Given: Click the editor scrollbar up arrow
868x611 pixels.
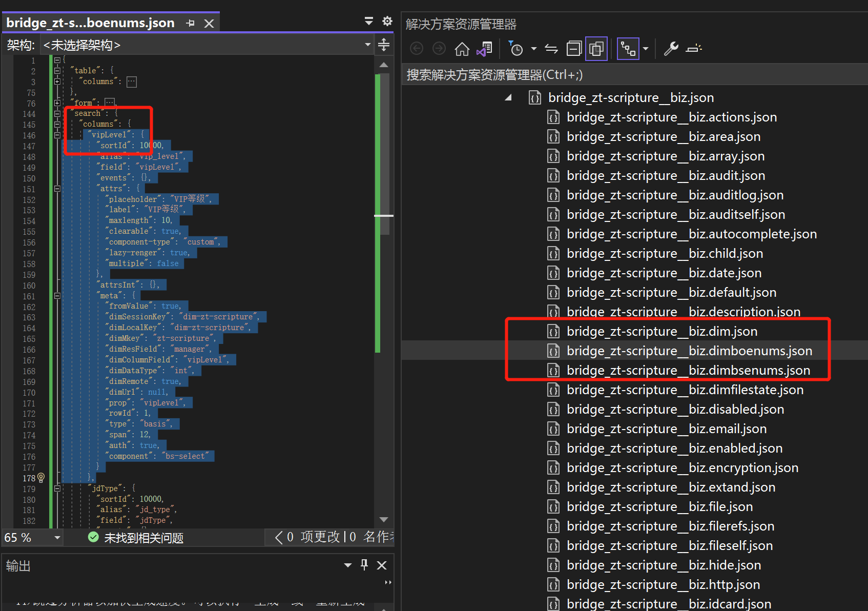Looking at the screenshot, I should coord(384,65).
